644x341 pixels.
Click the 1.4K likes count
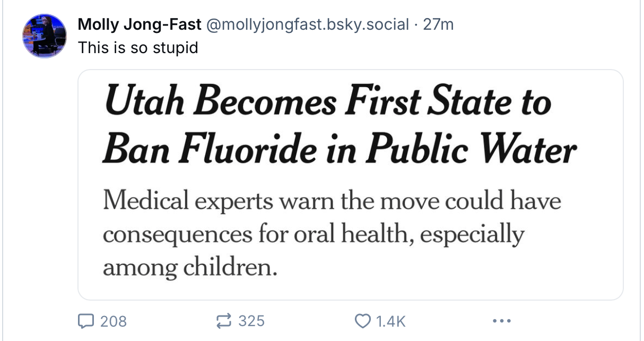point(390,321)
